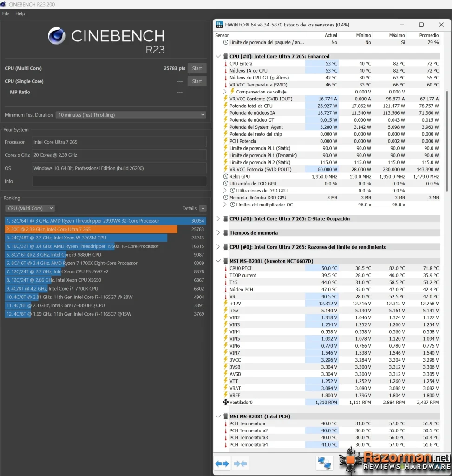Click the Cinebench logo sphere icon
This screenshot has height=476, width=452.
[x=56, y=36]
